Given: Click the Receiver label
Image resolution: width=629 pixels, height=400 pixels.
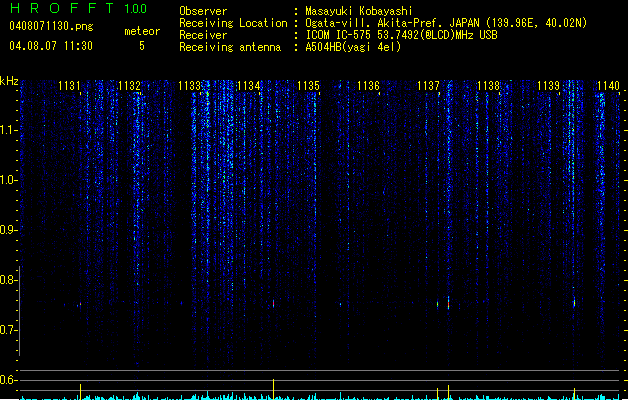Looking at the screenshot, I should tap(203, 35).
